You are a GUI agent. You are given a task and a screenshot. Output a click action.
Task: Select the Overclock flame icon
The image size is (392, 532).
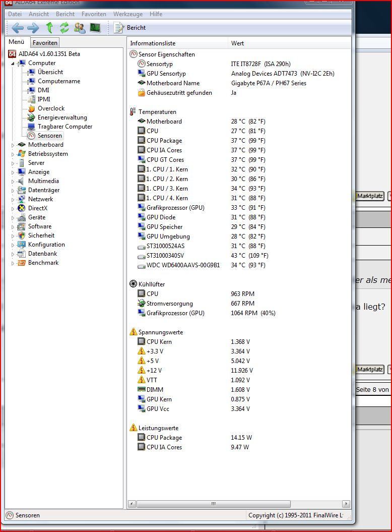pos(32,108)
